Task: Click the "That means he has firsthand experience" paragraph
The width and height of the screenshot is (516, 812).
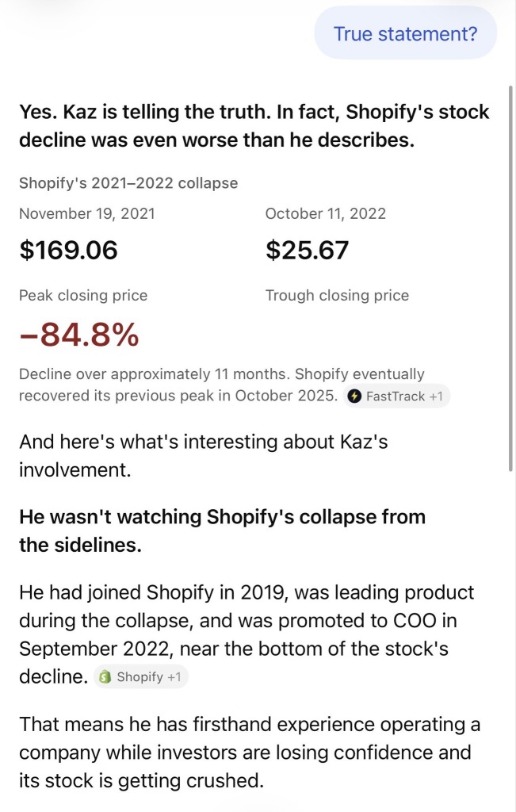Action: click(x=250, y=752)
